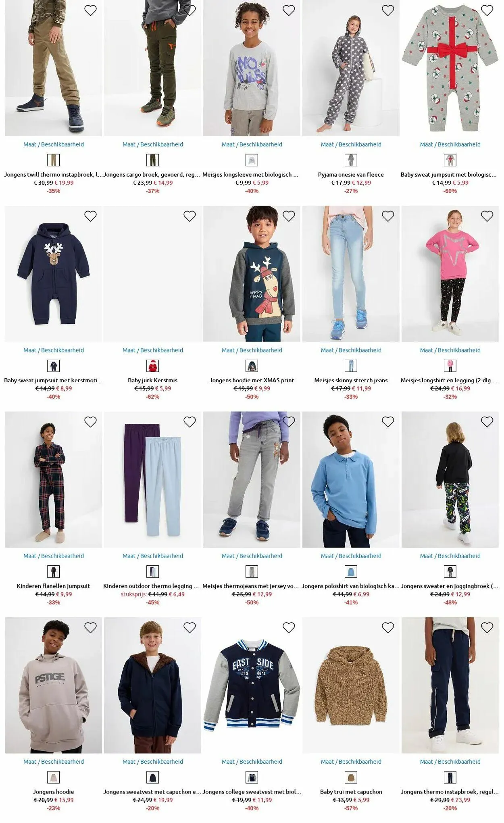This screenshot has height=823, width=504.
Task: Open the Jongens twill thermo instapbroek title
Action: click(x=54, y=175)
